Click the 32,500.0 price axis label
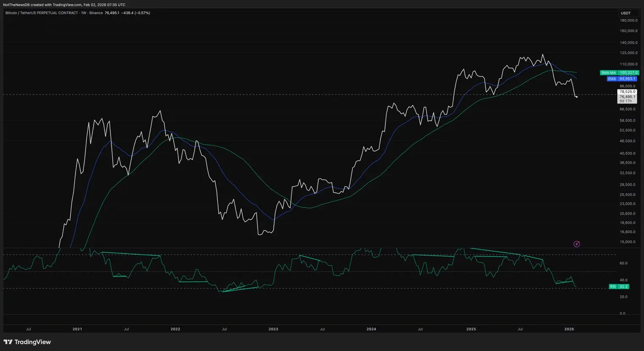The image size is (644, 351). (627, 173)
